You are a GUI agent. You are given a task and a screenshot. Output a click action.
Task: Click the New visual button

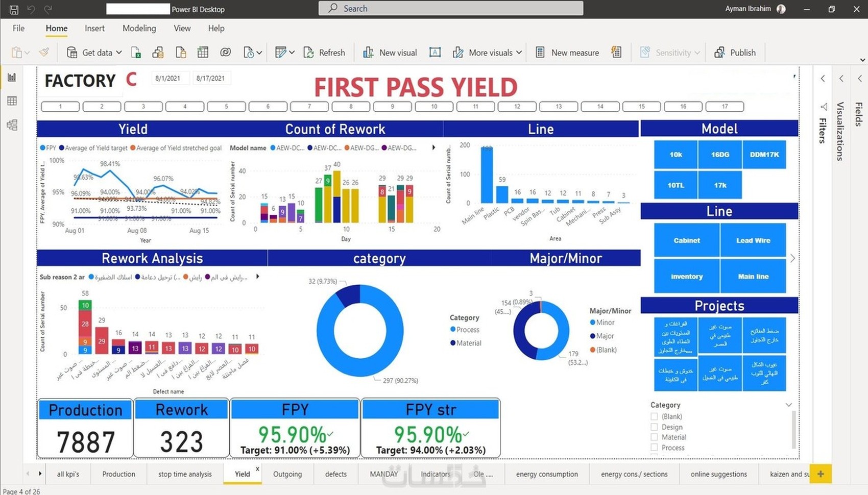tap(390, 53)
